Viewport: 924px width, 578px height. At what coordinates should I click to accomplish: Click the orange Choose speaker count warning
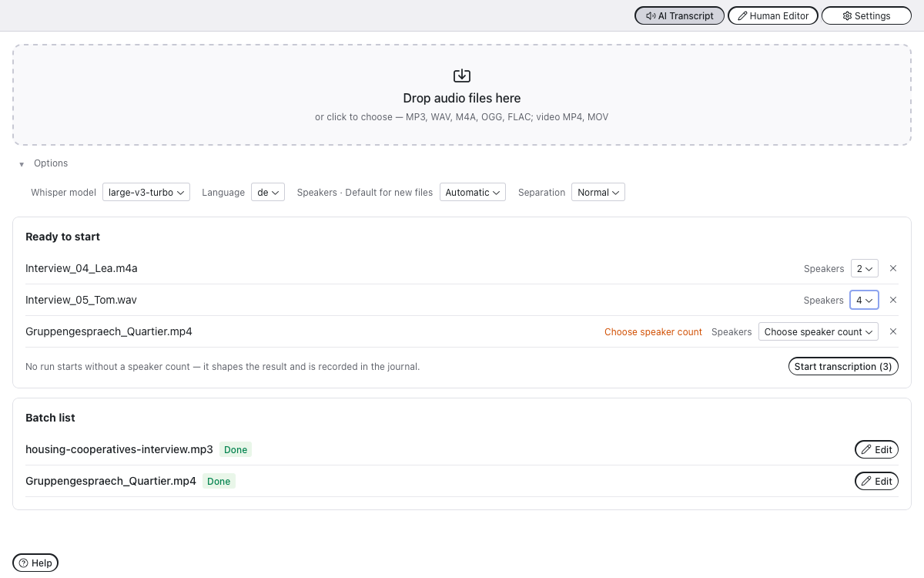pyautogui.click(x=653, y=331)
